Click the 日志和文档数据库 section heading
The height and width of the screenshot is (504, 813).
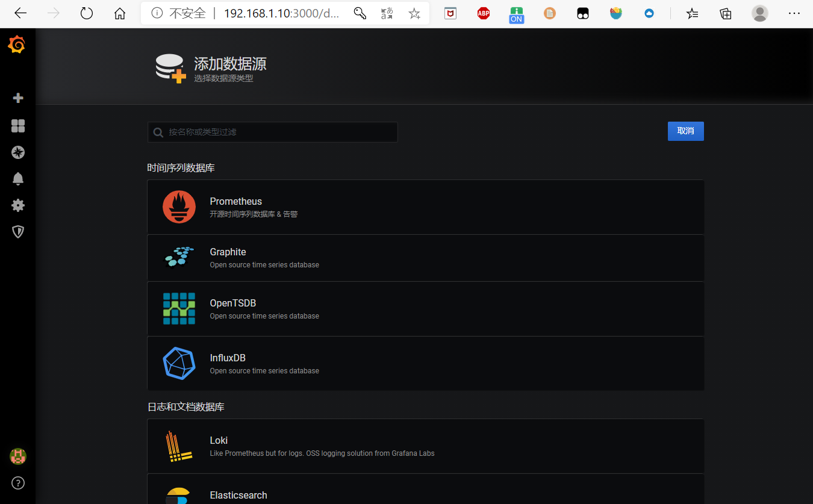185,407
